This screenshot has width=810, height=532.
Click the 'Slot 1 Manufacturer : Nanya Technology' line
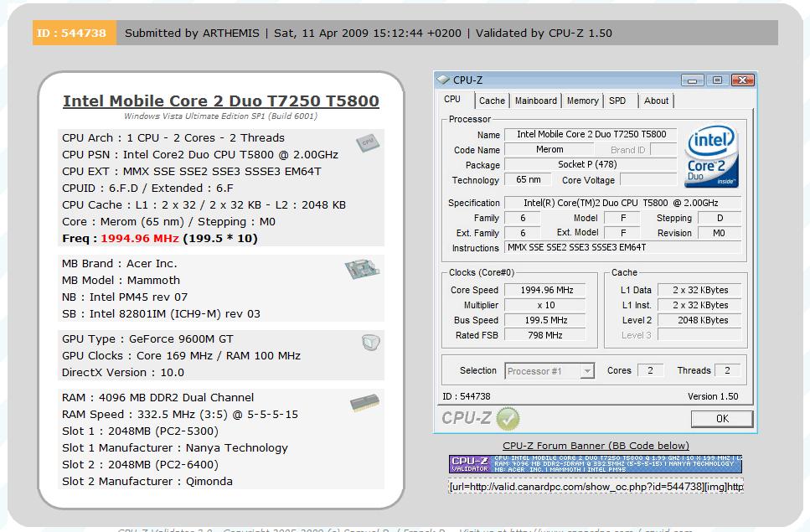click(x=175, y=448)
